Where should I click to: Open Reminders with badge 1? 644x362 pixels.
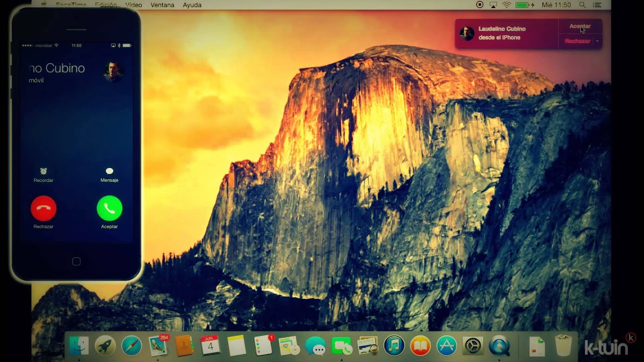click(x=263, y=345)
